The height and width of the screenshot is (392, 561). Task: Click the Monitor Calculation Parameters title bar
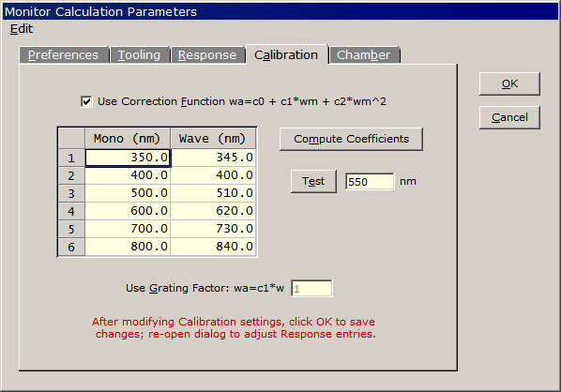point(280,11)
